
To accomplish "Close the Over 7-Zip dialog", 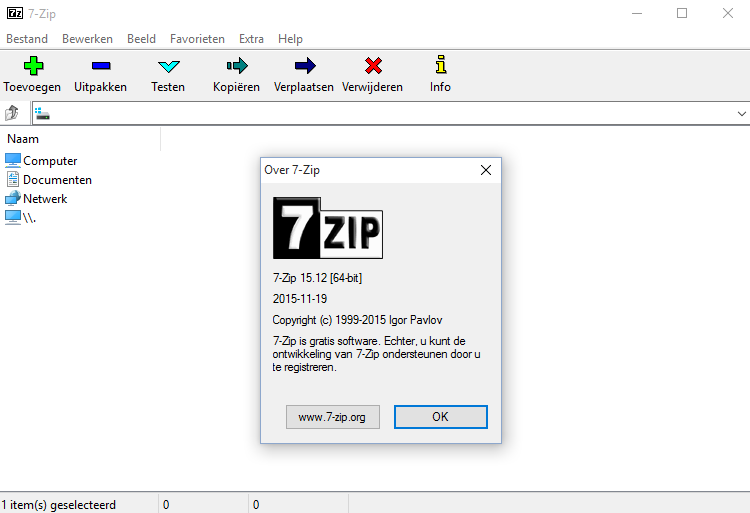I will point(486,170).
